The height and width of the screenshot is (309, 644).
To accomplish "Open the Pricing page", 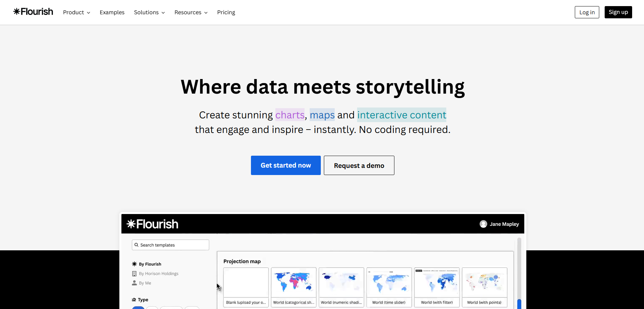I will (226, 12).
